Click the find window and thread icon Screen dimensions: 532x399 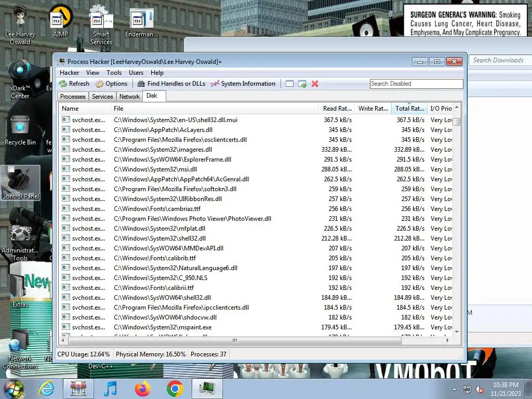pos(302,84)
